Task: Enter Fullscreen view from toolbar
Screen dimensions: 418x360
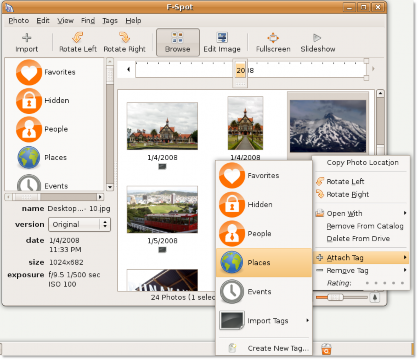Action: [x=273, y=42]
